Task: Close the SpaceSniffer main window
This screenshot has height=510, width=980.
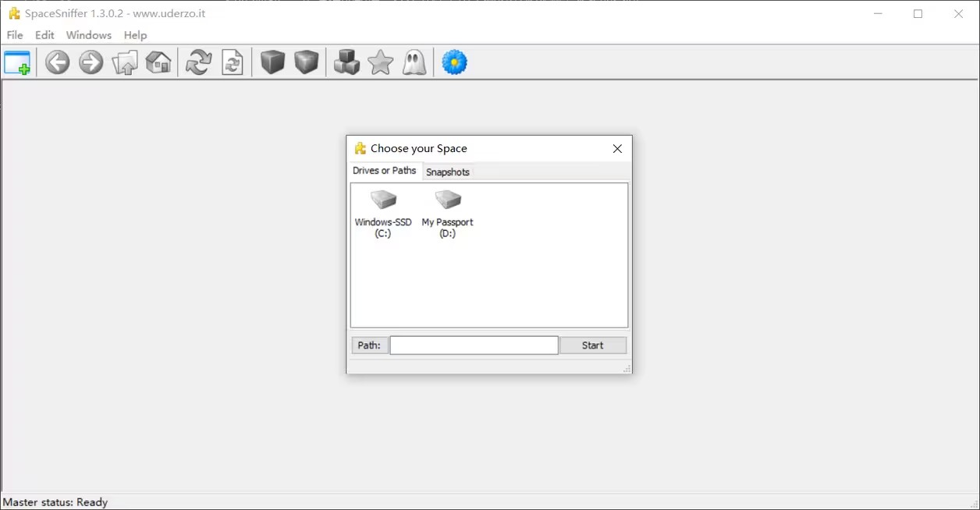Action: point(959,14)
